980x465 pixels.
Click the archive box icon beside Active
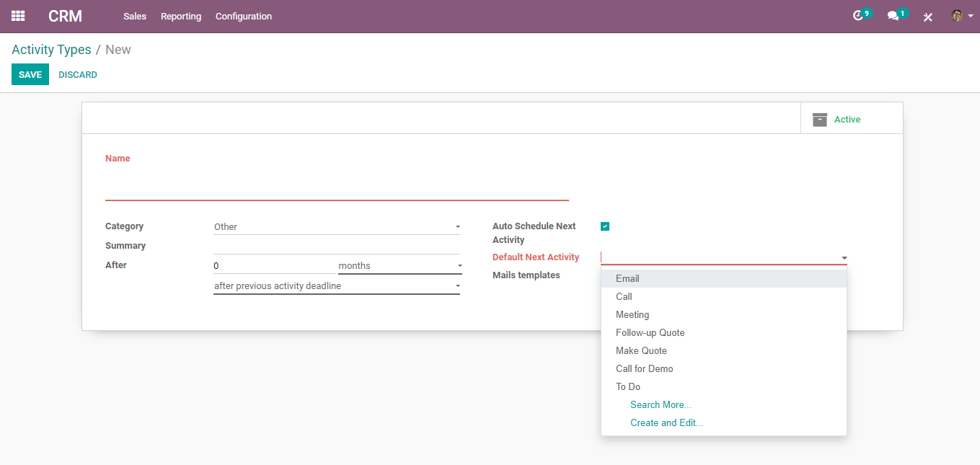pyautogui.click(x=820, y=120)
